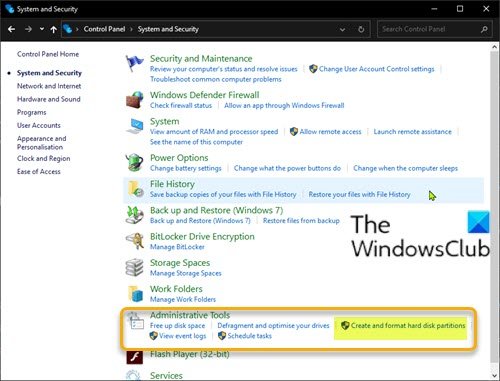Viewport: 500px width, 381px height.
Task: Click the Power Options battery icon
Action: (134, 162)
